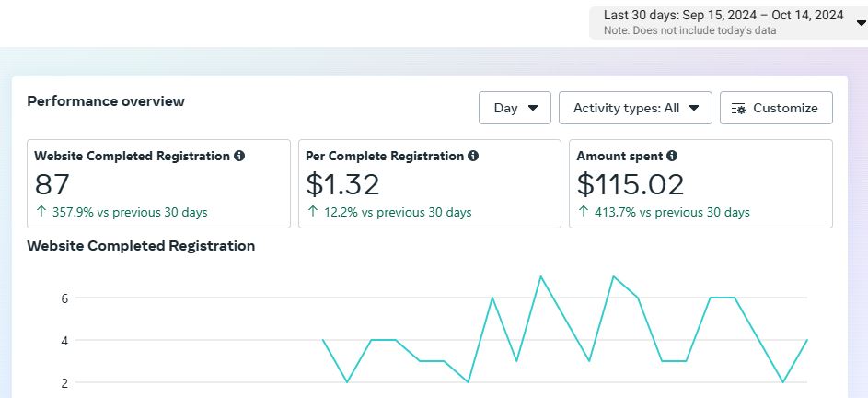The image size is (868, 398).
Task: Select the Per Complete Registration metric card
Action: coord(429,184)
